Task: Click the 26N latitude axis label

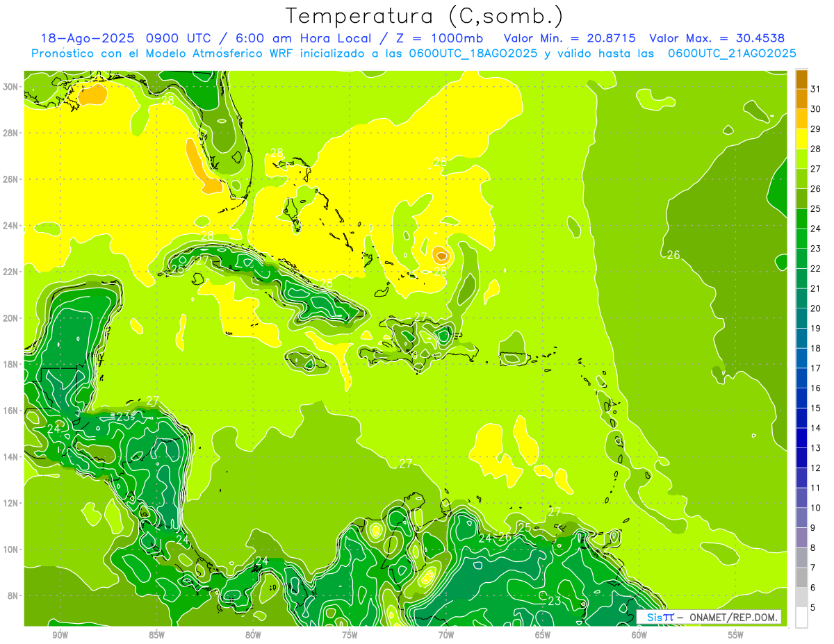Action: (x=10, y=179)
